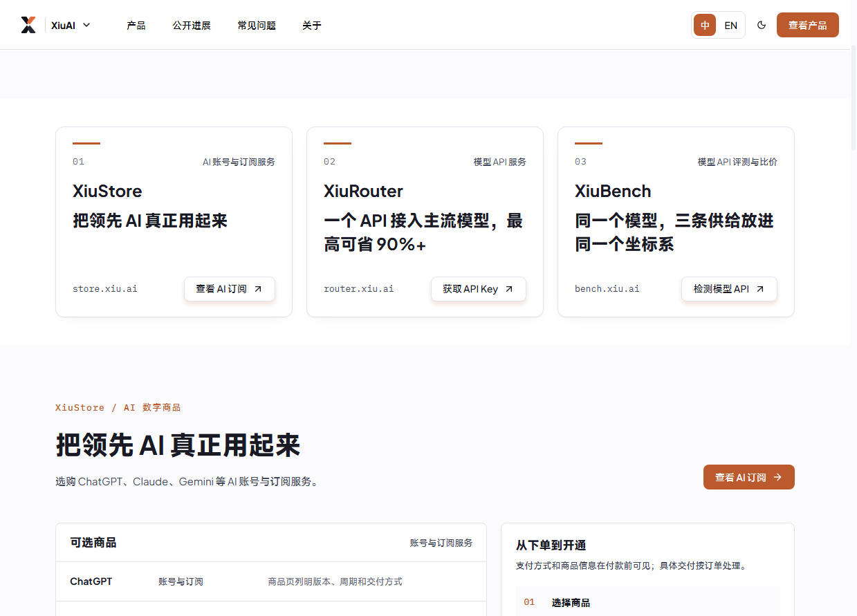Click the 把领先 AI 真正用起来 section heading
The height and width of the screenshot is (616, 857).
coord(178,446)
